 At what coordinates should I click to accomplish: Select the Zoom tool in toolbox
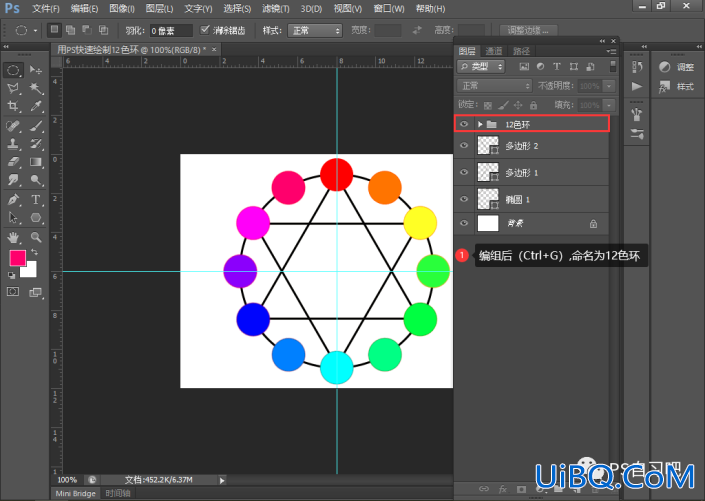tap(36, 237)
